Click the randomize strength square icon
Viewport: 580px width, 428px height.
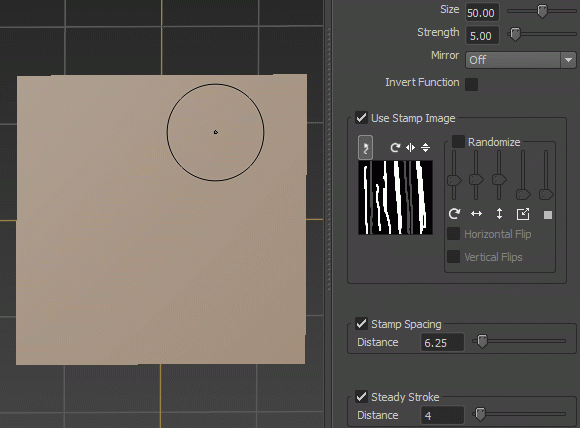[548, 215]
